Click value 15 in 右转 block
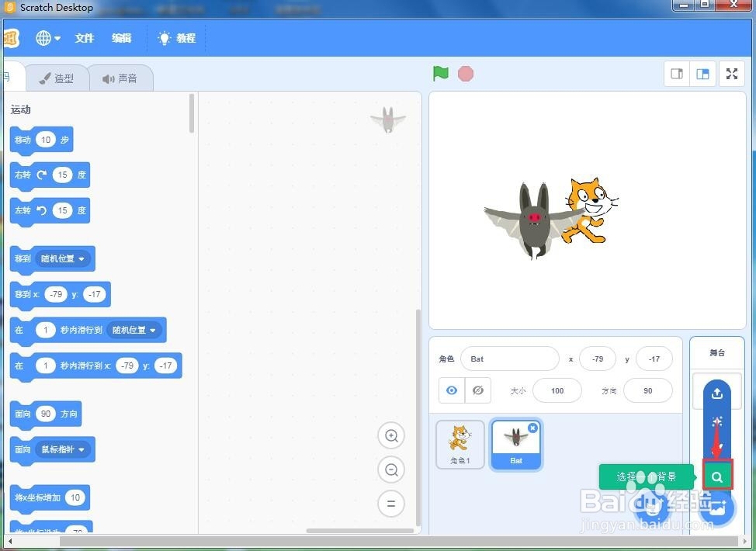The width and height of the screenshot is (756, 551). pyautogui.click(x=62, y=175)
